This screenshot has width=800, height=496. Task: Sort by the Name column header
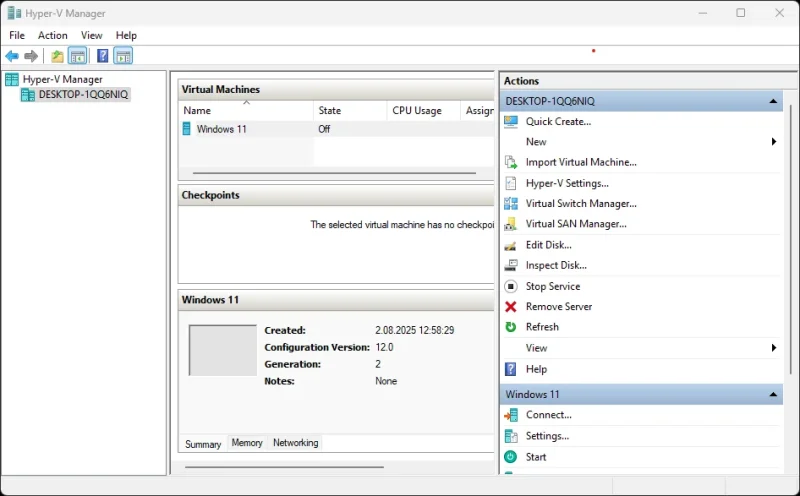[x=245, y=110]
